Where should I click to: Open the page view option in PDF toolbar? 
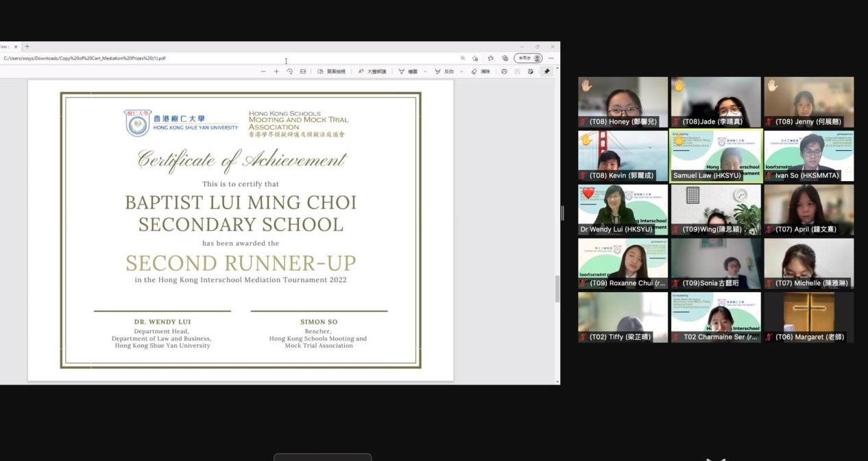coord(332,71)
